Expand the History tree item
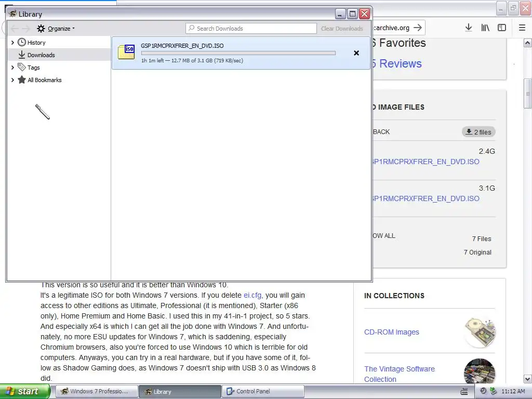Screen dimensions: 532x399 point(12,43)
